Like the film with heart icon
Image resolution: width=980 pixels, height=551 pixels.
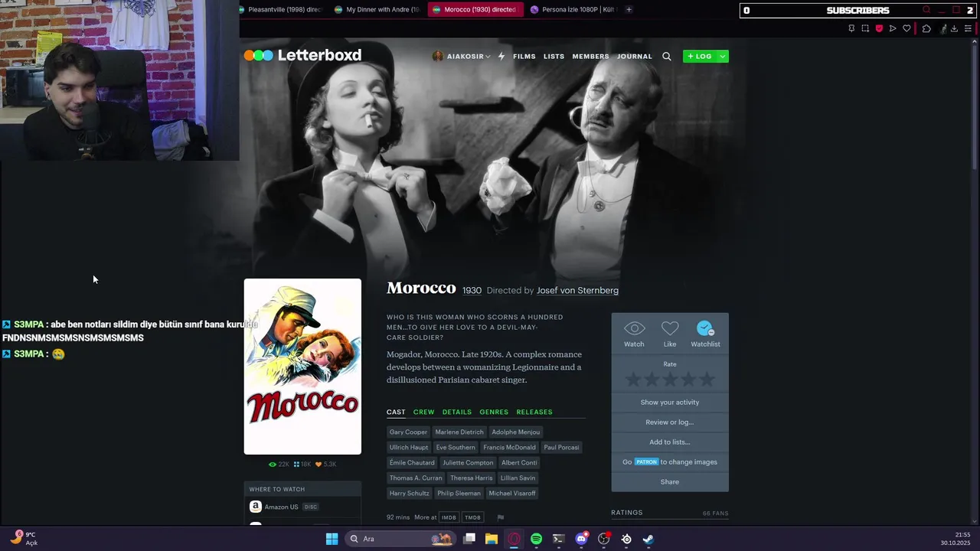tap(670, 334)
